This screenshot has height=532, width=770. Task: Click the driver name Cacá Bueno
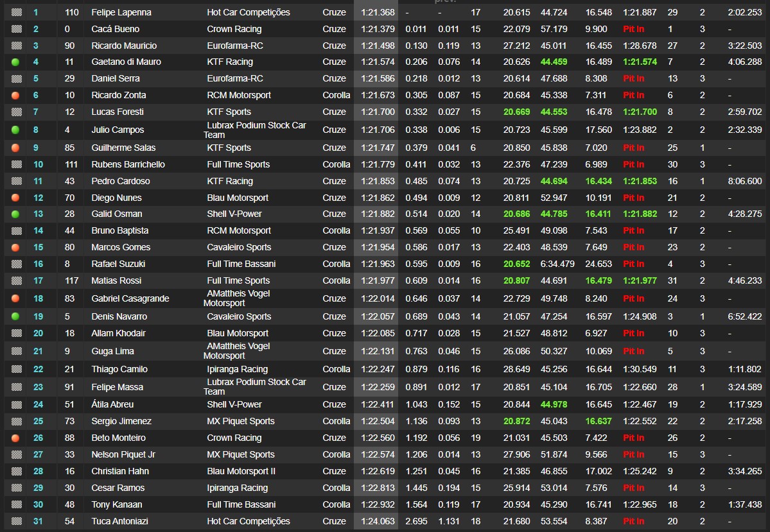point(116,29)
